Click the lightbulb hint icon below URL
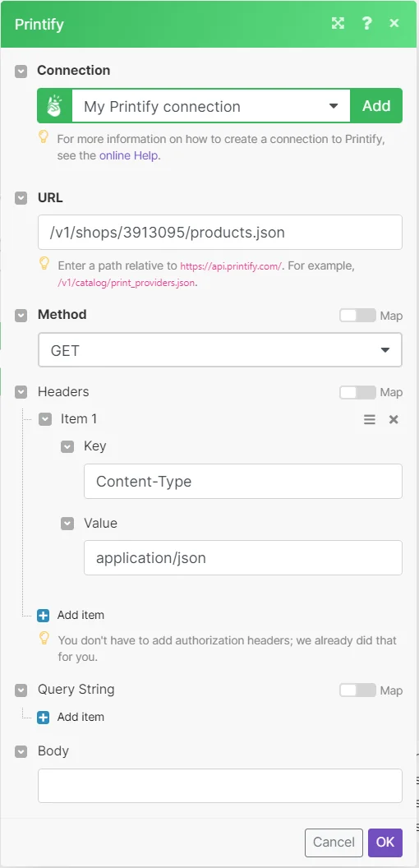The width and height of the screenshot is (419, 868). (x=44, y=264)
